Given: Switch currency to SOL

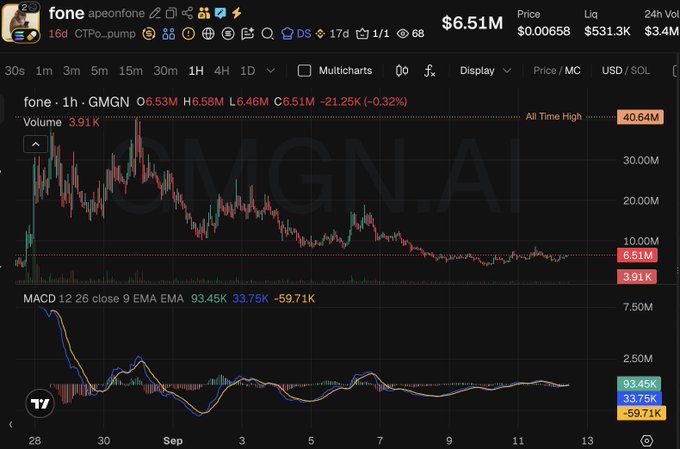Looking at the screenshot, I should 640,70.
